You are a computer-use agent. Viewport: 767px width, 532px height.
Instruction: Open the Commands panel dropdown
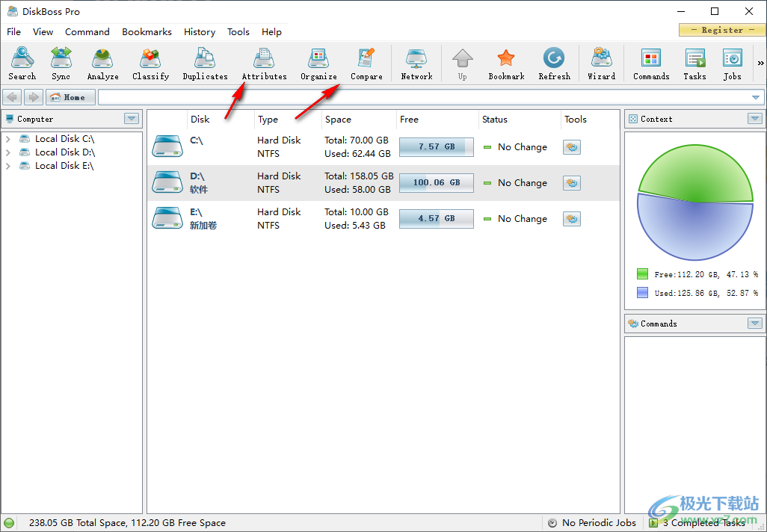coord(755,324)
